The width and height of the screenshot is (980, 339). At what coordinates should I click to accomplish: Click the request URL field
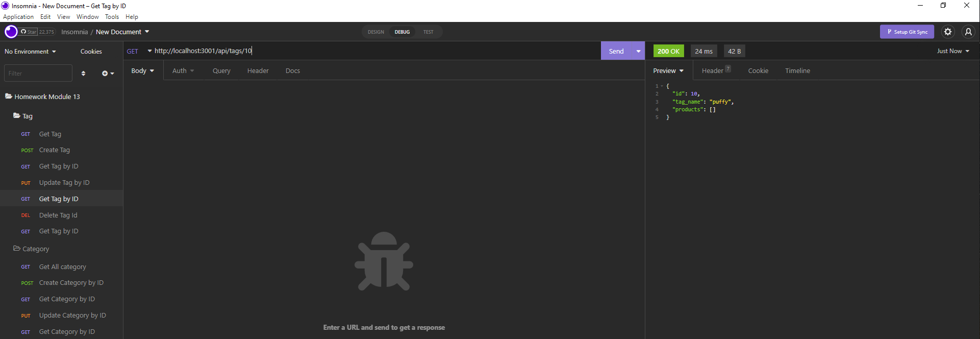click(376, 51)
